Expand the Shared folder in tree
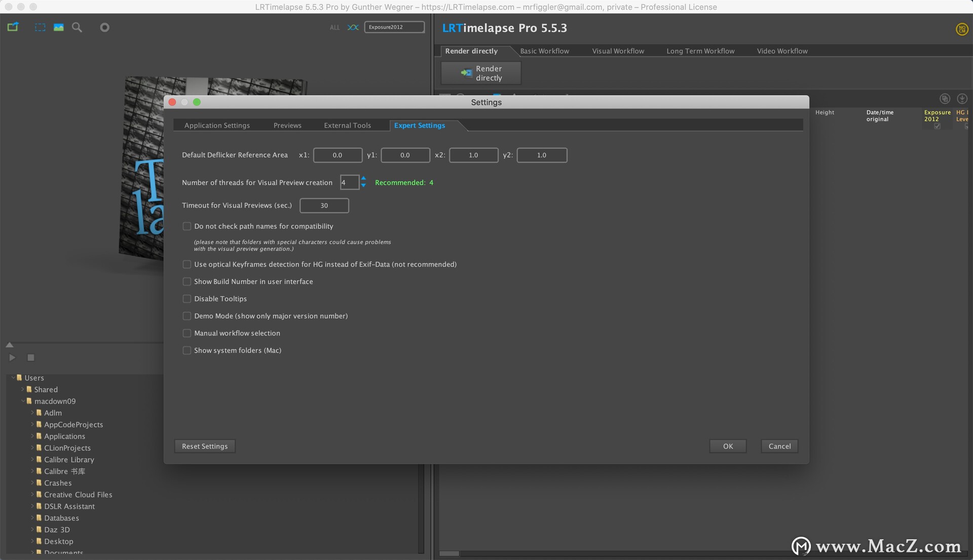973x560 pixels. coord(23,389)
